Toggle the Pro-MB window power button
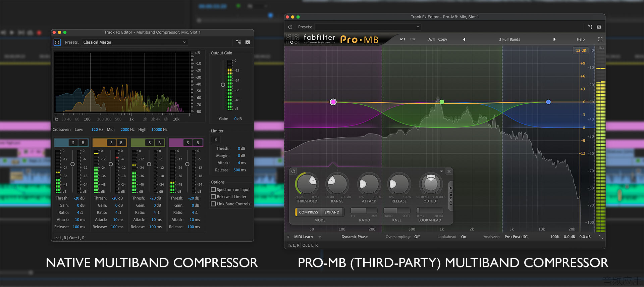 290,27
